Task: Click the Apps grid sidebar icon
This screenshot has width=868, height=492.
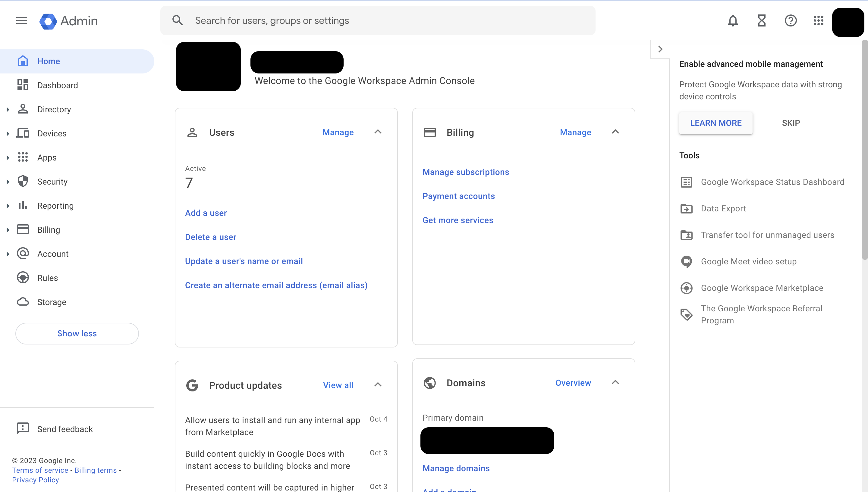Action: tap(23, 157)
